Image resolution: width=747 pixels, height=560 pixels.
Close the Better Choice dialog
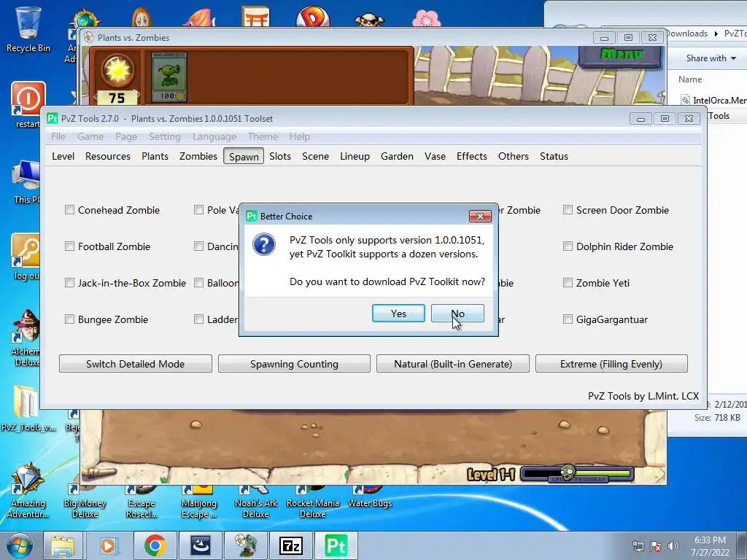pos(480,216)
